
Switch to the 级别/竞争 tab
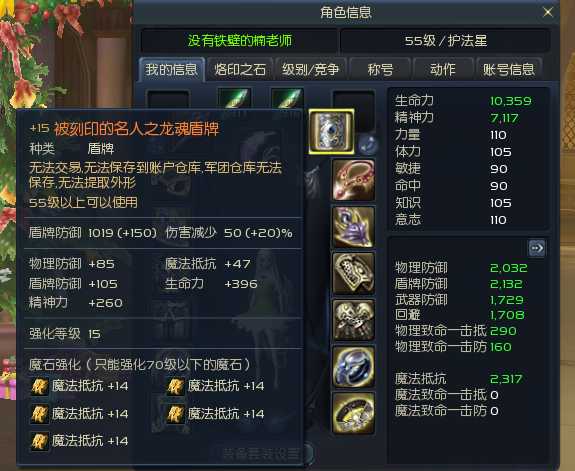coord(311,69)
